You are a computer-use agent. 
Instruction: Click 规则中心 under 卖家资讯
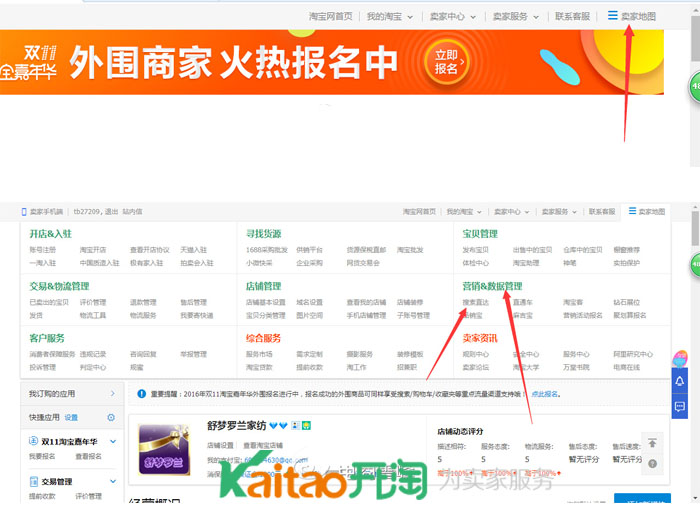point(475,354)
